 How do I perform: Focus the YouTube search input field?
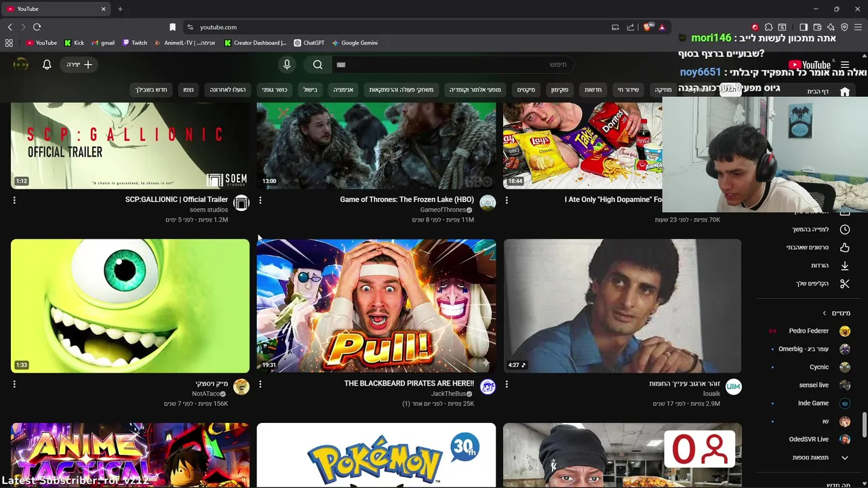point(452,64)
